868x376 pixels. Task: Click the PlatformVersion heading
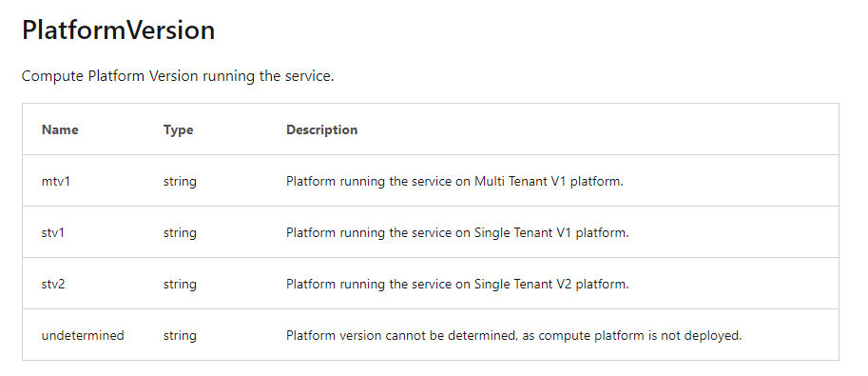point(119,30)
